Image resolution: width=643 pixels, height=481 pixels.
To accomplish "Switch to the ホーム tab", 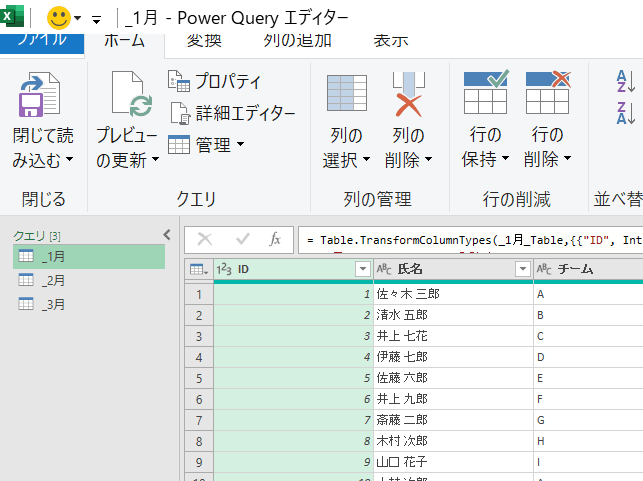I will (x=124, y=41).
